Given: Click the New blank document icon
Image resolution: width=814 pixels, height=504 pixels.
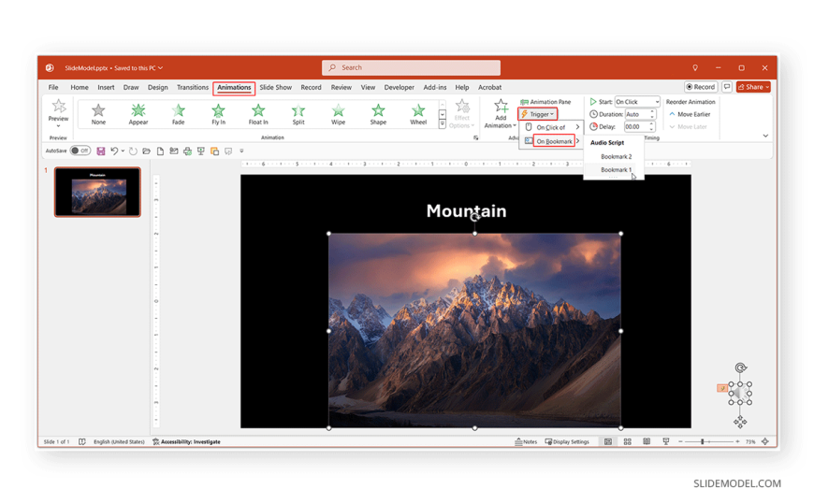Looking at the screenshot, I should [160, 151].
